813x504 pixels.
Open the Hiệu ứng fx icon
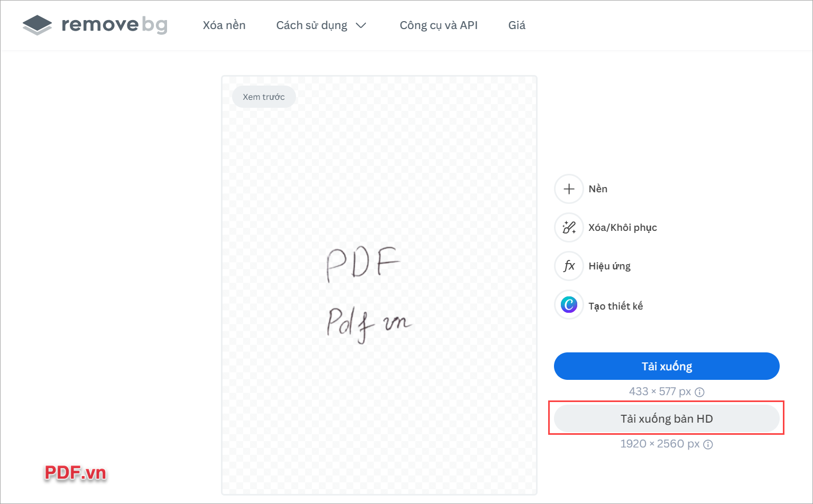pos(569,266)
